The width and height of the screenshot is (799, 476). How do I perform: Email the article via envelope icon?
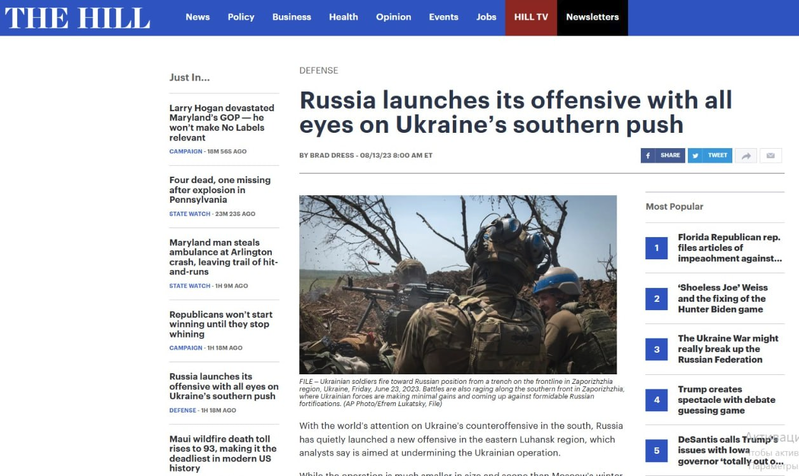tap(770, 155)
